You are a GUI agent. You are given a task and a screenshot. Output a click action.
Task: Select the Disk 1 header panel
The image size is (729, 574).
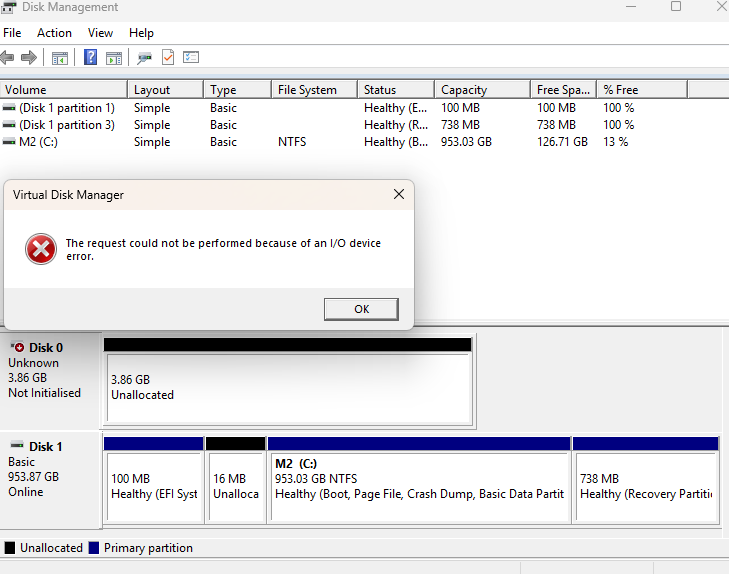point(50,479)
